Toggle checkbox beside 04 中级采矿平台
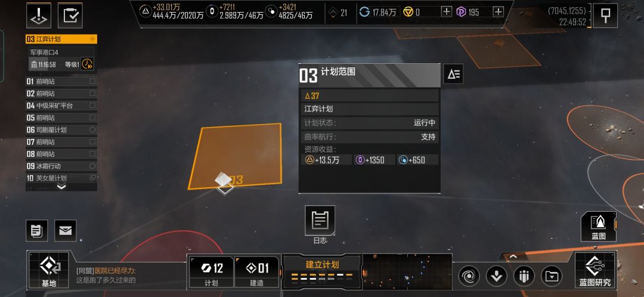644x297 pixels. point(92,106)
